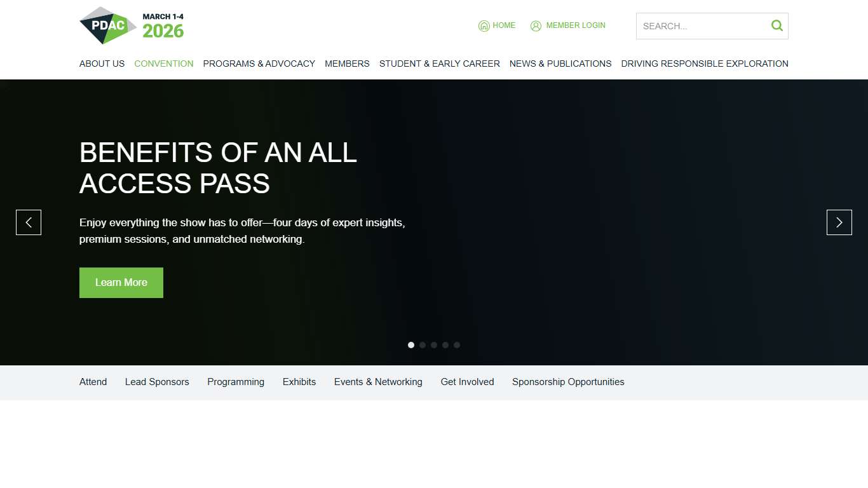Click the green search magnifier icon
Screen dimensions: 868x488
tap(776, 26)
